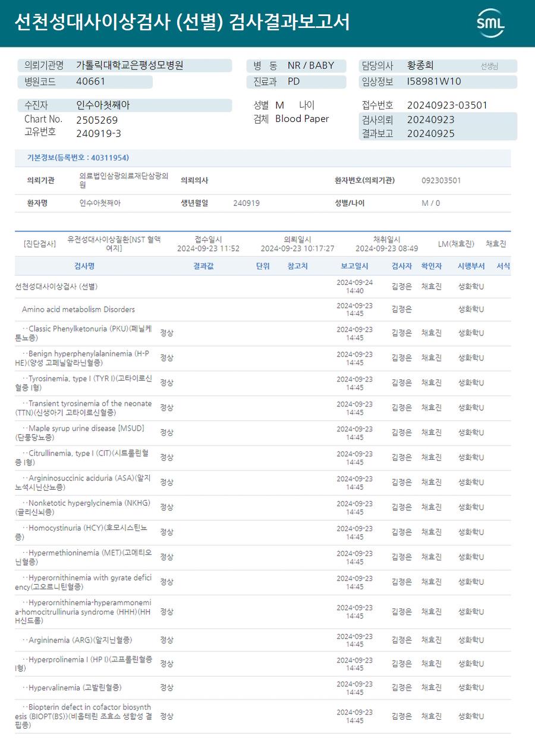Viewport: 535px width, 756px height.
Task: Select Classic Phenylketonuria (PKU) row
Action: 263,333
